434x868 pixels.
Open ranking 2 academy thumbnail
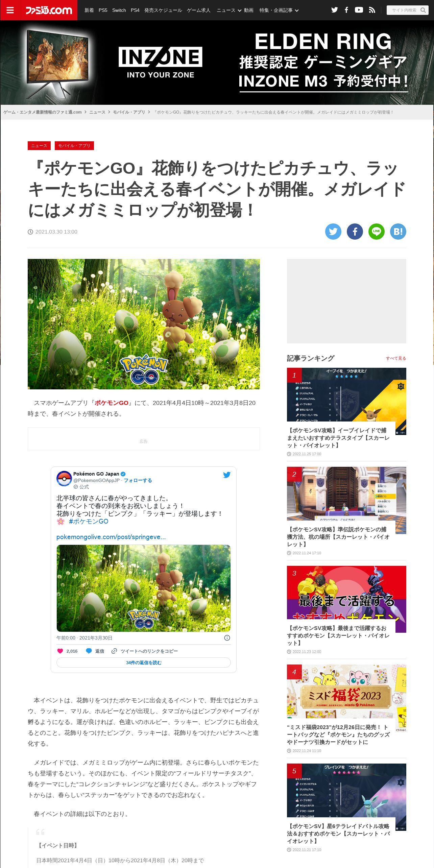346,494
